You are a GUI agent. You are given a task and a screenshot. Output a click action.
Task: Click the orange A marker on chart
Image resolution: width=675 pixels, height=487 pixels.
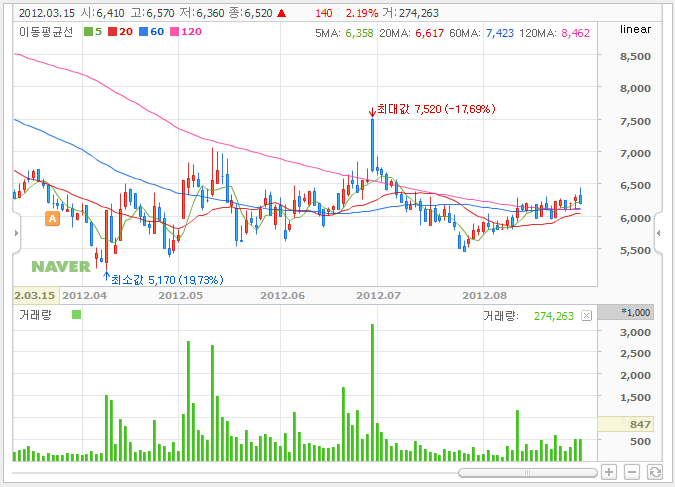53,219
